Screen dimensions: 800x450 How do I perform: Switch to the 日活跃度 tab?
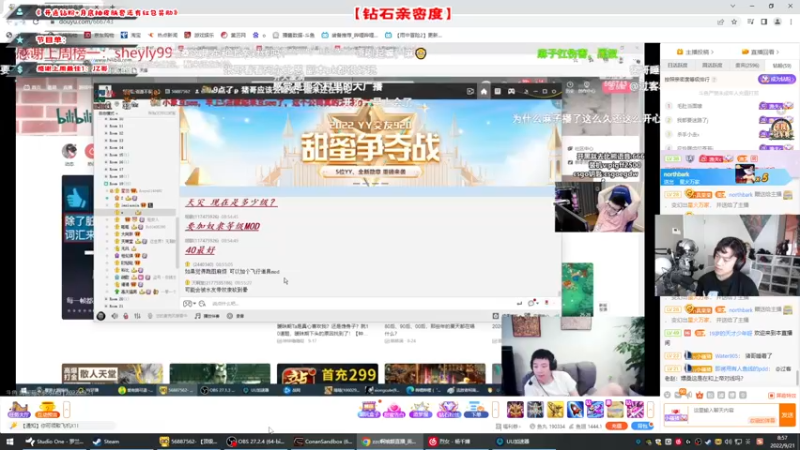pos(678,65)
